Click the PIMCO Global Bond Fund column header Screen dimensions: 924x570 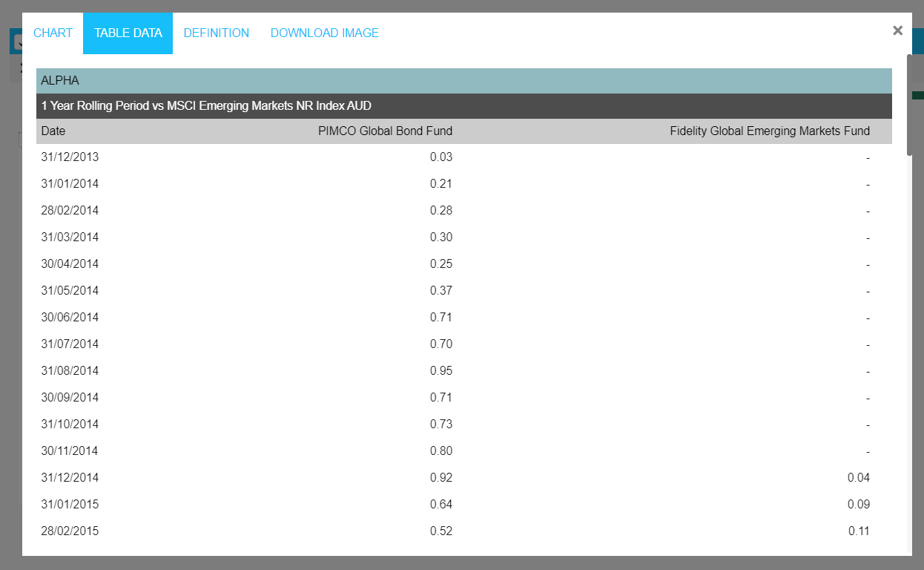pos(385,131)
